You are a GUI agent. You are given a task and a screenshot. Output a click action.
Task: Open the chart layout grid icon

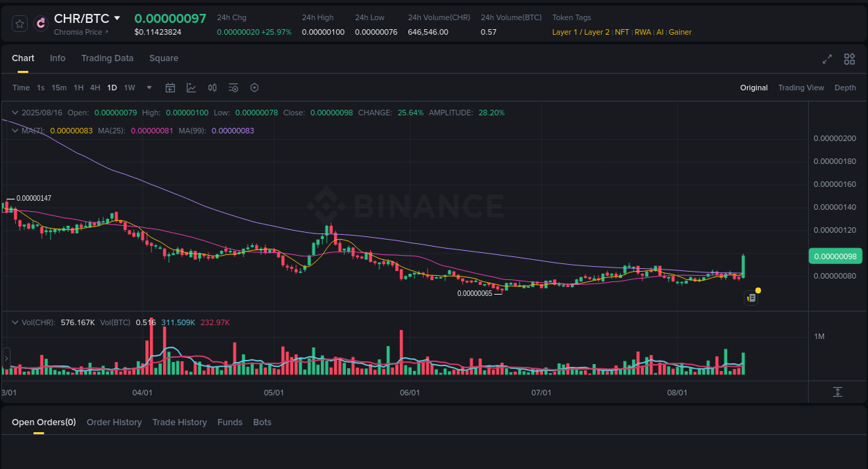click(849, 59)
